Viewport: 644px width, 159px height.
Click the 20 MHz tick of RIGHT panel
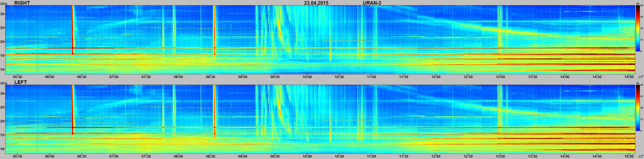[2, 42]
